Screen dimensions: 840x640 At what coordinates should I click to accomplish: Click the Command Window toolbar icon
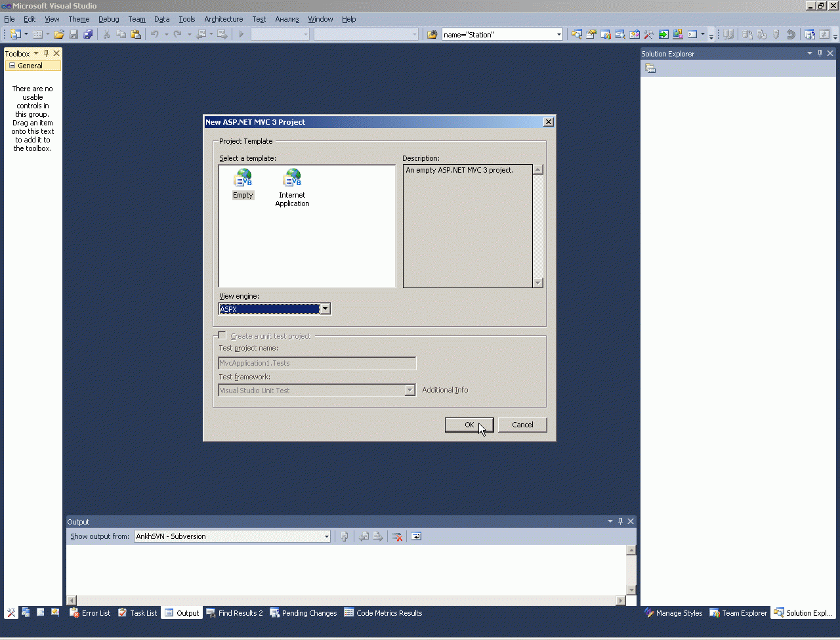pyautogui.click(x=692, y=34)
